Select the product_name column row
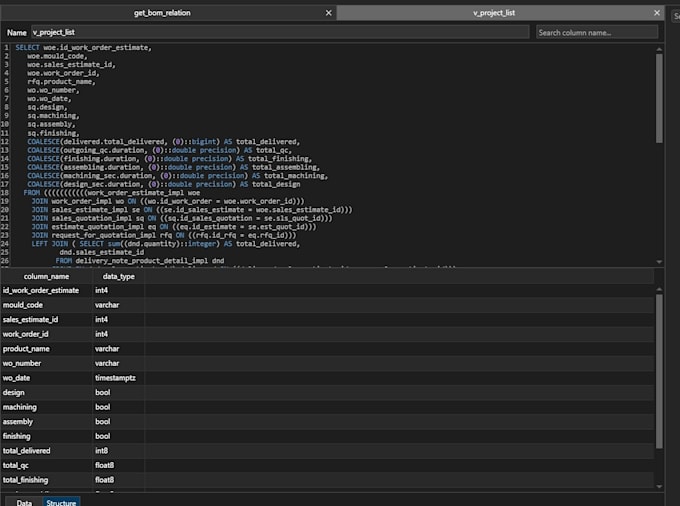680x506 pixels. pos(327,349)
